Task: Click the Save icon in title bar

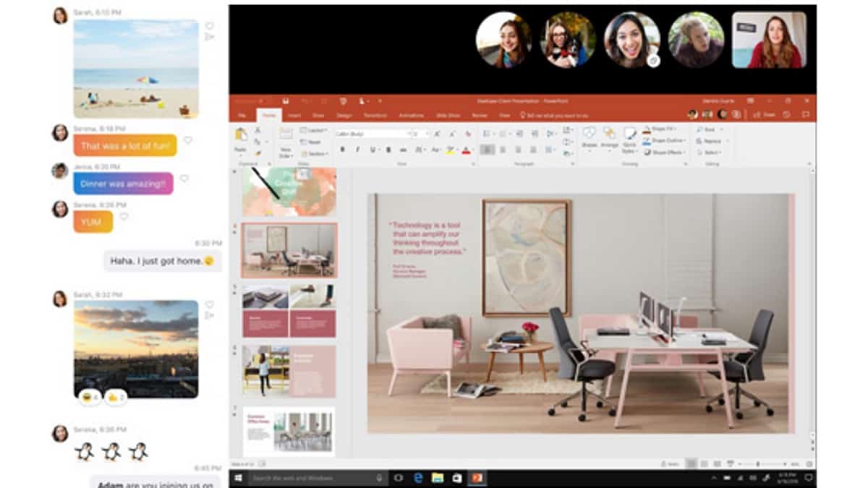Action: click(286, 101)
